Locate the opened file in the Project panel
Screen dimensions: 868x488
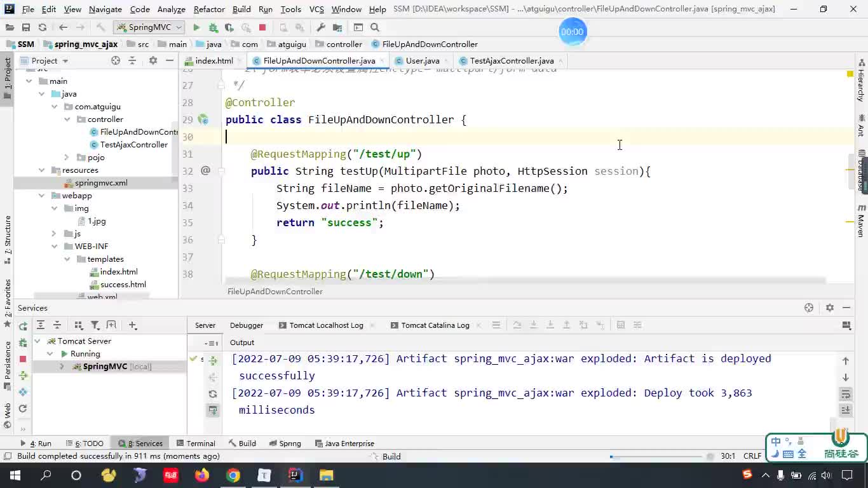tap(116, 60)
